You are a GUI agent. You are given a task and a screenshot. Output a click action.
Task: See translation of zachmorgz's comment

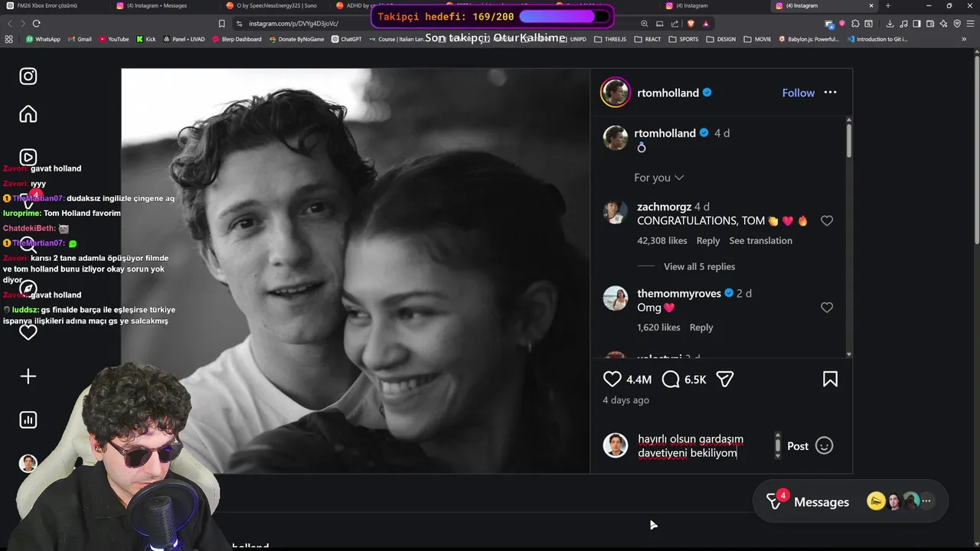[760, 240]
